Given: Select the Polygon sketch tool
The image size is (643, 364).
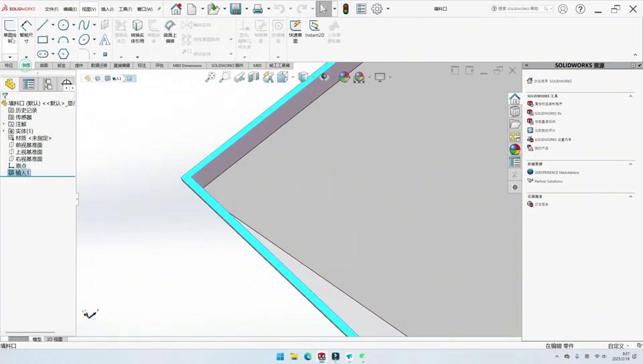Looking at the screenshot, I should click(63, 54).
